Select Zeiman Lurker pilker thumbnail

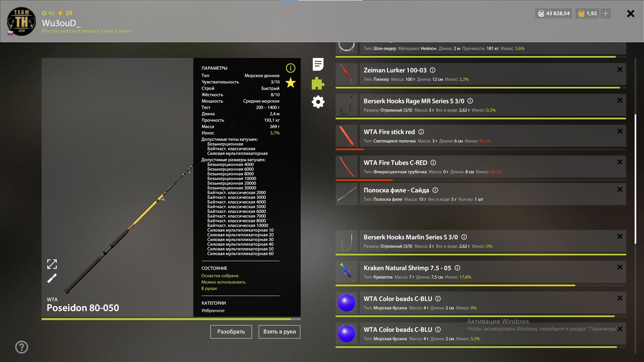pos(347,74)
